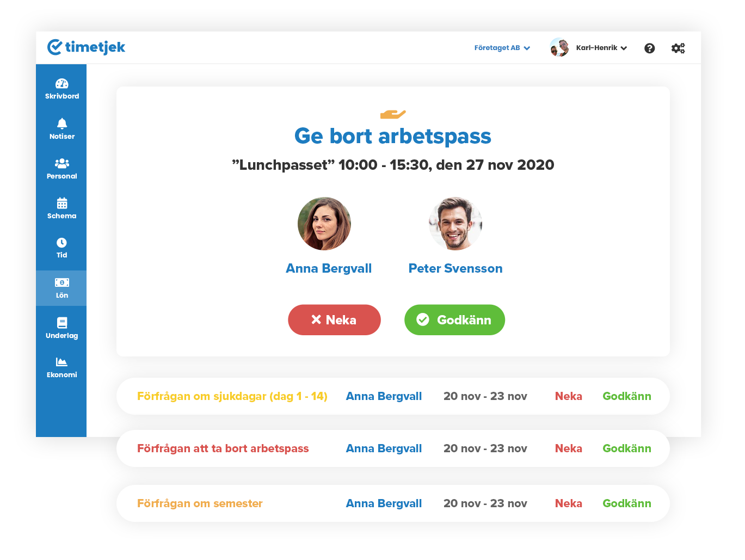The height and width of the screenshot is (560, 745).
Task: Select the Tid clock icon
Action: [61, 243]
